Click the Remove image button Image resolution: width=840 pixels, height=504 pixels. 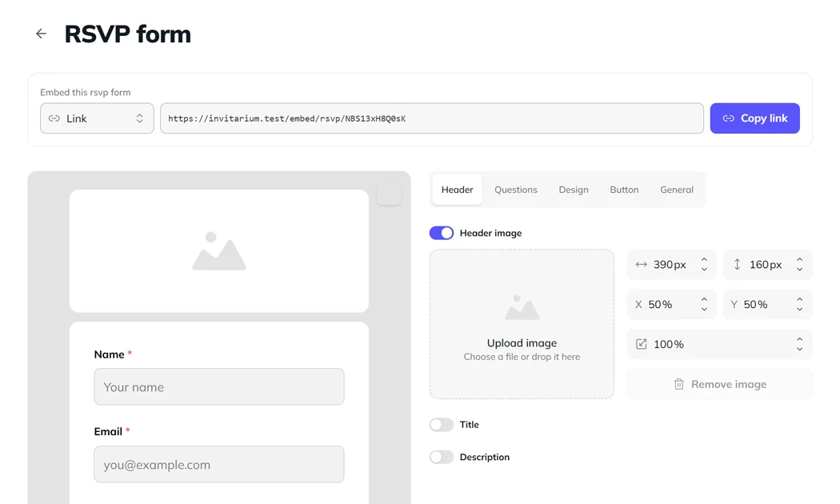point(719,384)
